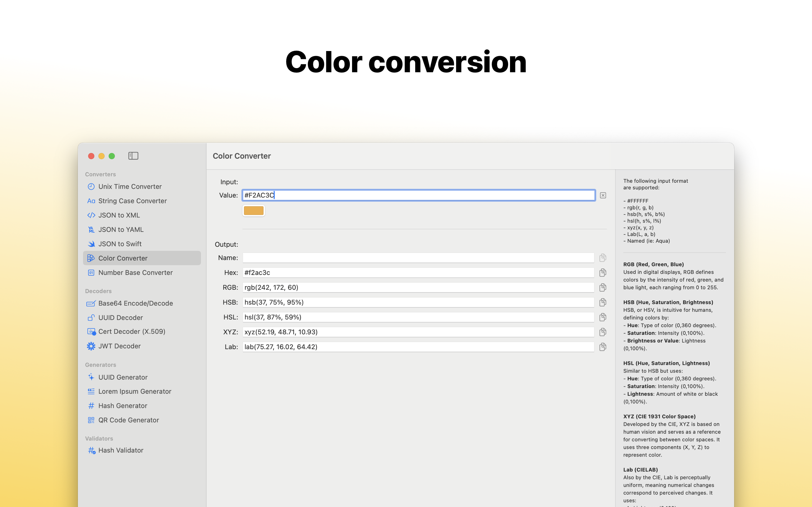
Task: Select QR Code Generator icon
Action: [x=91, y=420]
